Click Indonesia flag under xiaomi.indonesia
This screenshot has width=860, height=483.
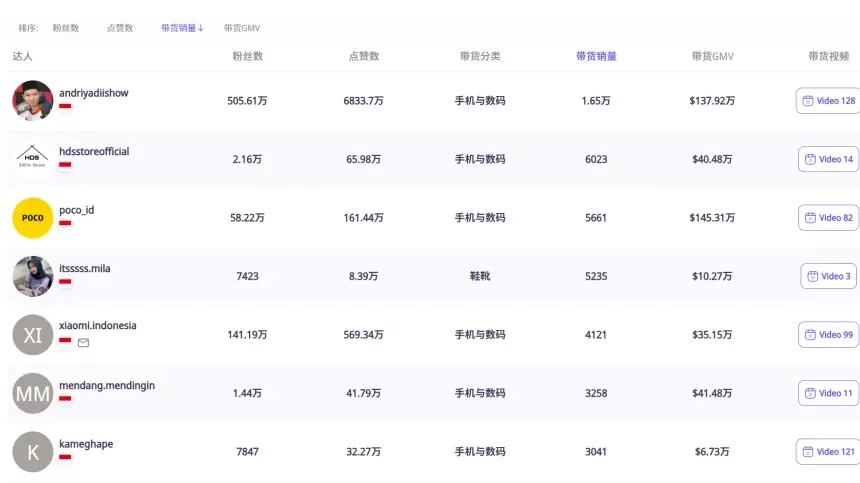point(65,340)
